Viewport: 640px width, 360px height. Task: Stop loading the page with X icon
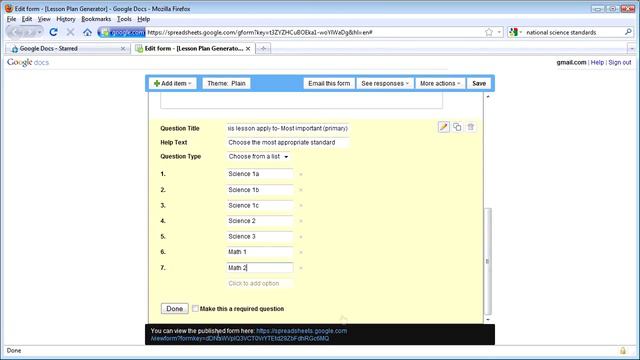(x=70, y=32)
